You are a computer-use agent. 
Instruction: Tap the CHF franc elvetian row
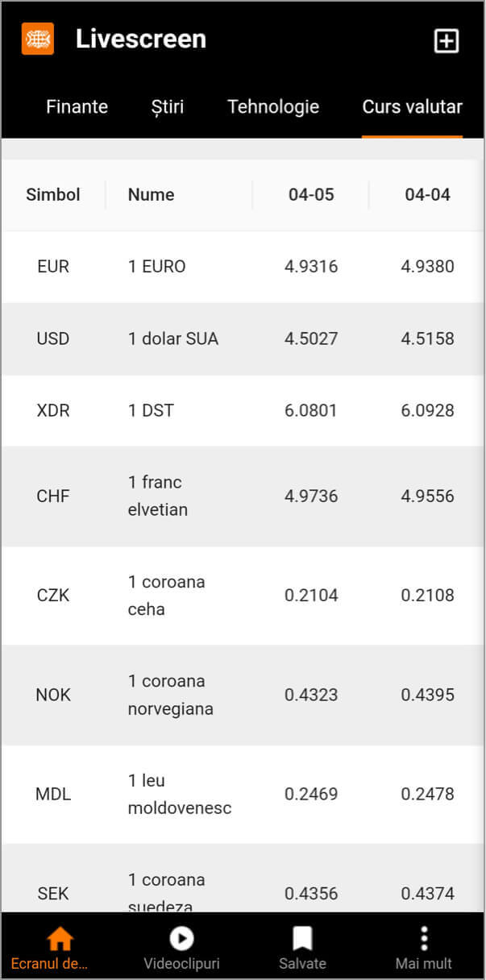(x=243, y=496)
